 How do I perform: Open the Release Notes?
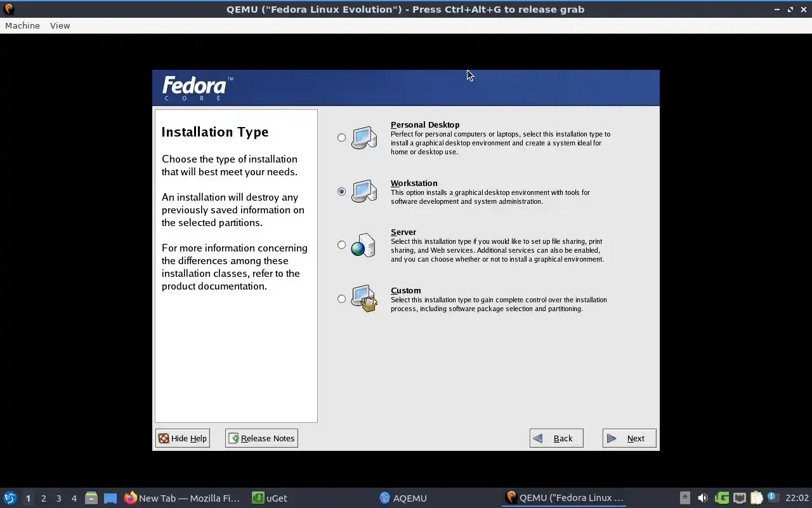pyautogui.click(x=261, y=438)
